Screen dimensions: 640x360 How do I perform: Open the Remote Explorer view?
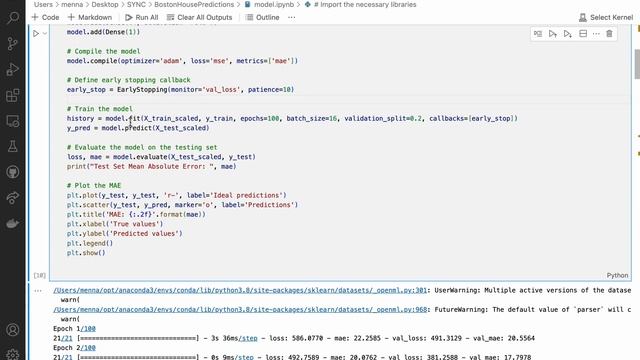point(13,121)
